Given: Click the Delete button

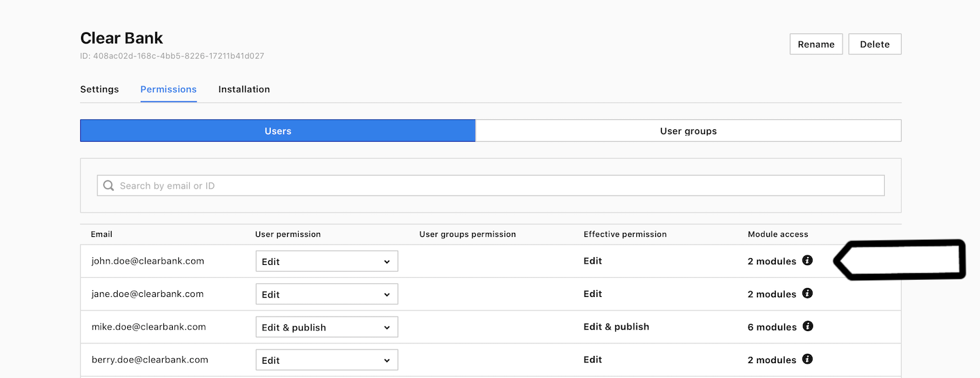Looking at the screenshot, I should 875,44.
